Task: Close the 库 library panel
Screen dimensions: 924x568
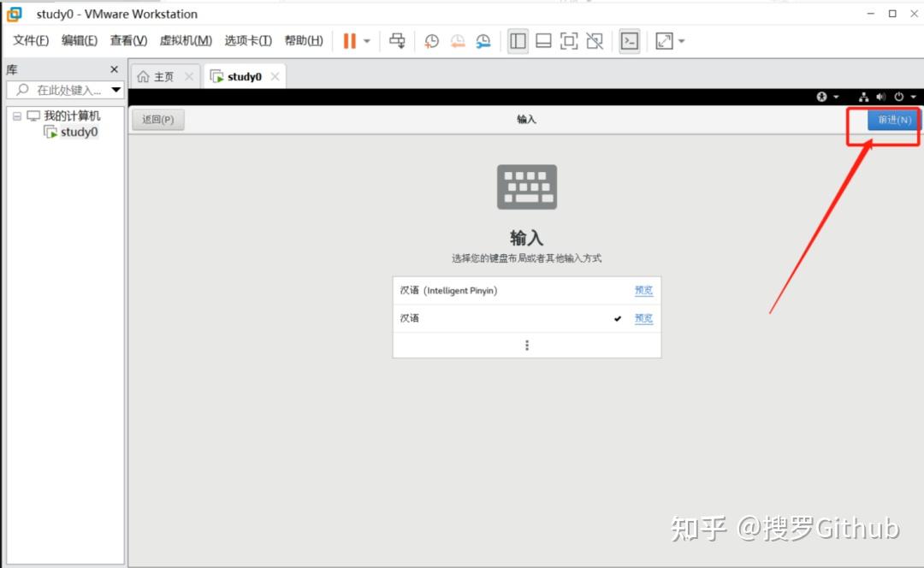Action: [115, 69]
